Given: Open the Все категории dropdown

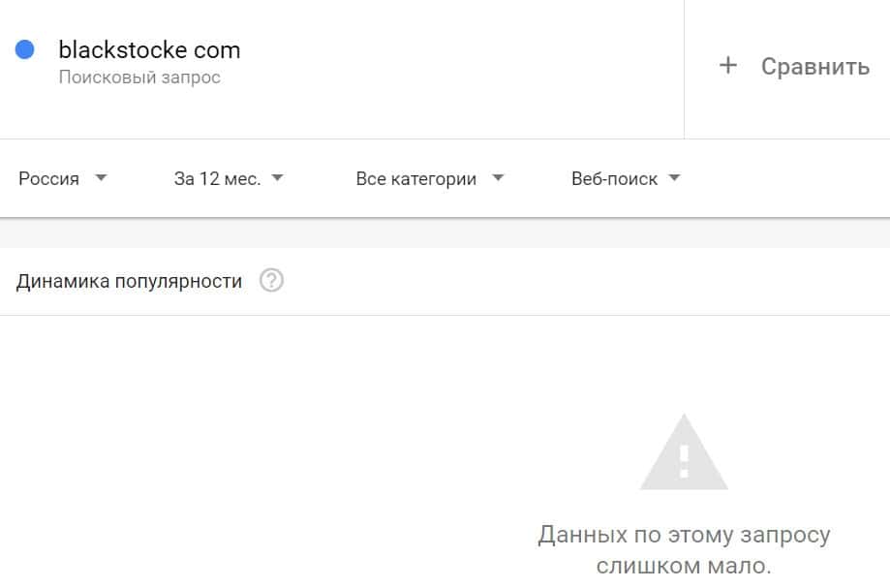Looking at the screenshot, I should tap(416, 179).
